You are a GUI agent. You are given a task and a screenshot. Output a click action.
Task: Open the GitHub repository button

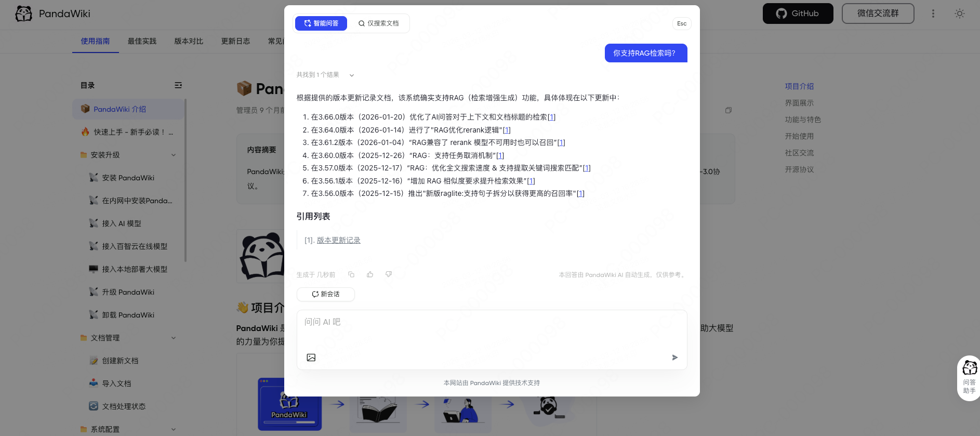798,14
